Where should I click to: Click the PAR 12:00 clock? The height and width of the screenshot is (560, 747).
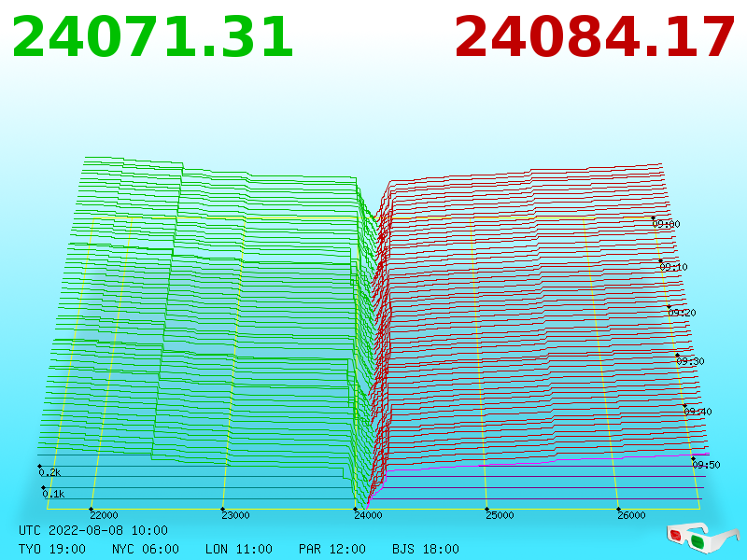tap(332, 549)
